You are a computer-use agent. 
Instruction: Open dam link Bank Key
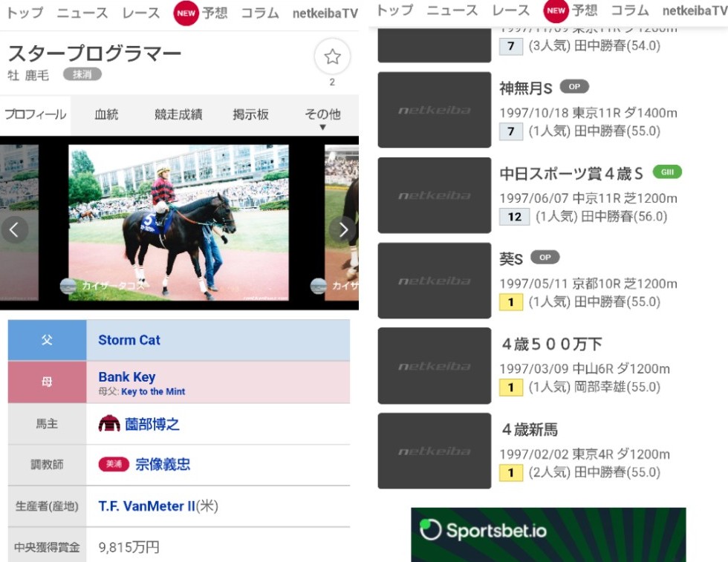pos(127,377)
